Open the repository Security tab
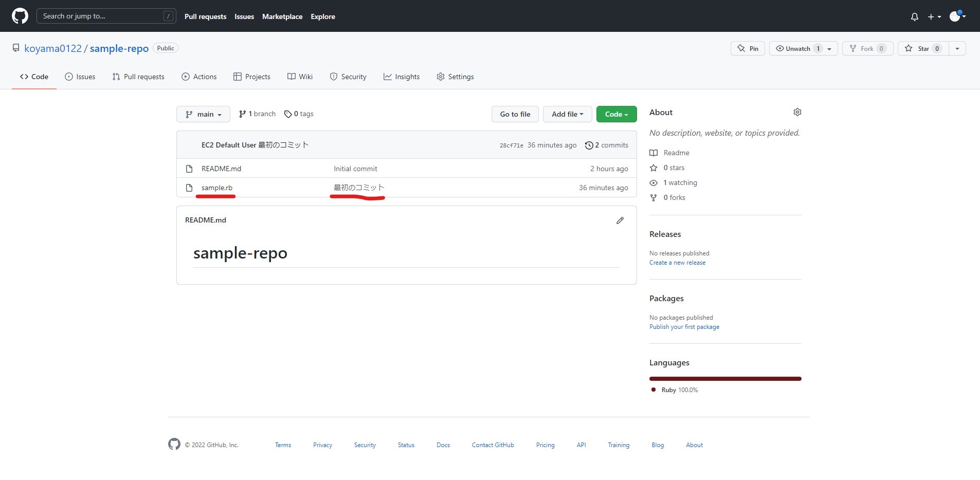Viewport: 980px width, 480px height. [348, 77]
